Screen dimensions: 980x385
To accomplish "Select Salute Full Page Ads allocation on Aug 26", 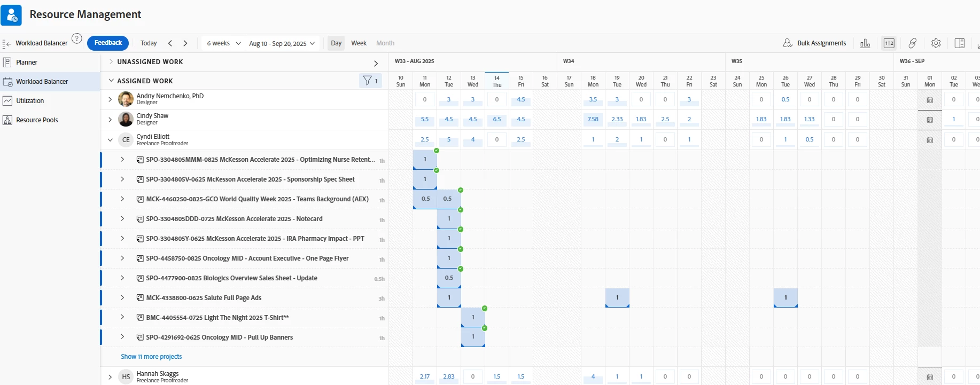I will point(785,298).
